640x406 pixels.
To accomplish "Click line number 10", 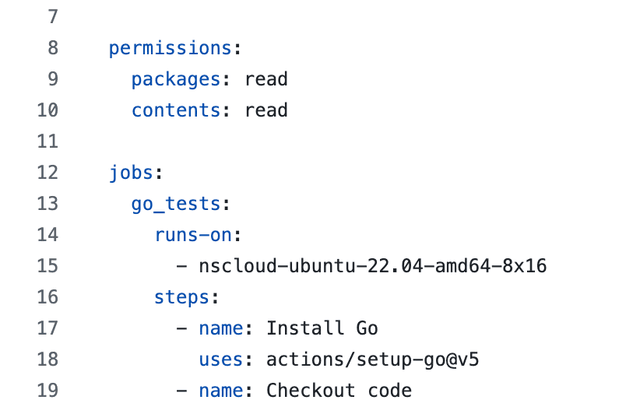I will 47,110.
